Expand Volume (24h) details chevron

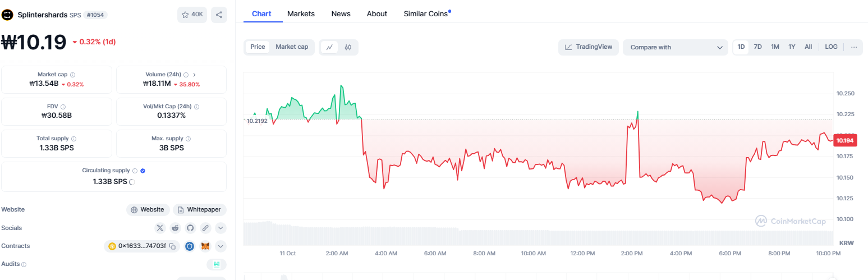pyautogui.click(x=194, y=75)
